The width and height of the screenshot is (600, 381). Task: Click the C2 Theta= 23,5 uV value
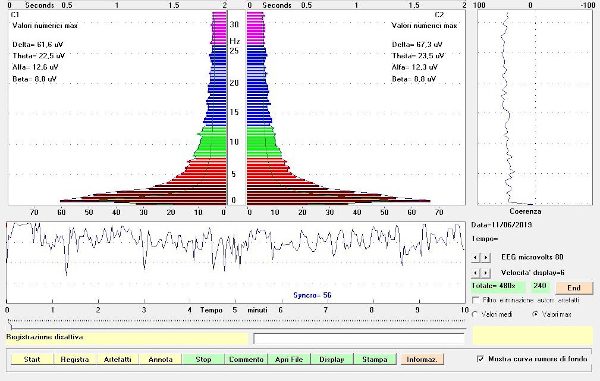(418, 56)
